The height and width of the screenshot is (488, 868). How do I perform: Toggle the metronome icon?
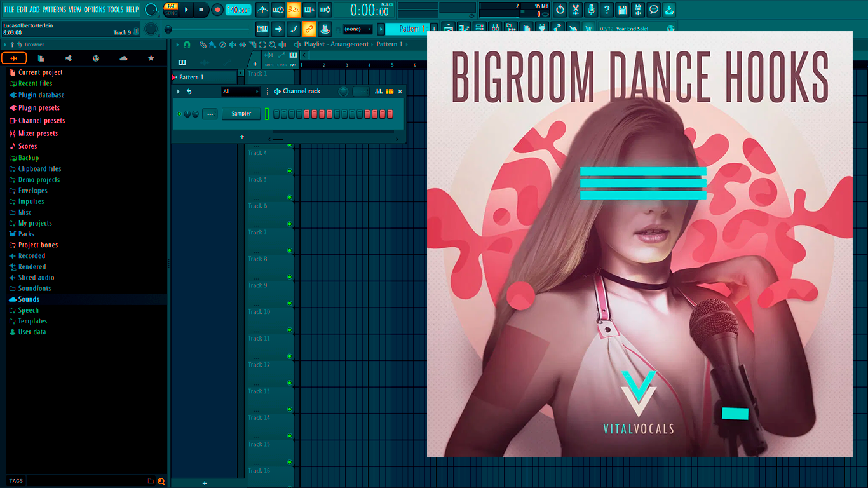point(262,10)
